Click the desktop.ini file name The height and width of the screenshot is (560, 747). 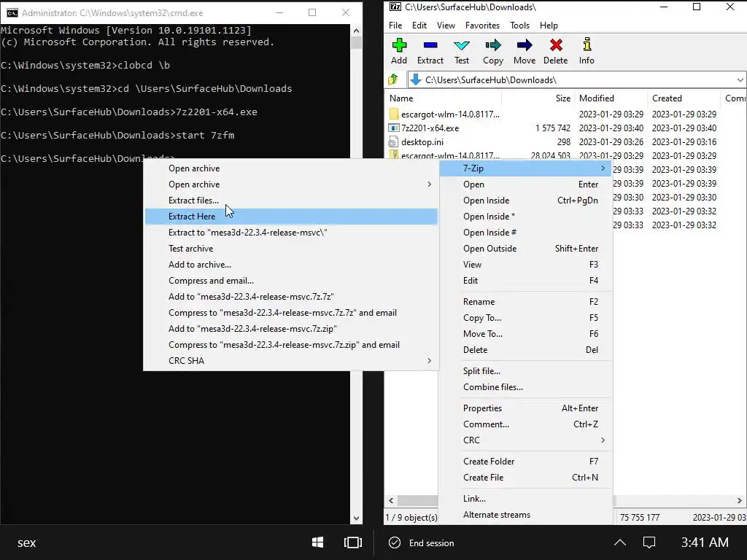click(x=422, y=142)
